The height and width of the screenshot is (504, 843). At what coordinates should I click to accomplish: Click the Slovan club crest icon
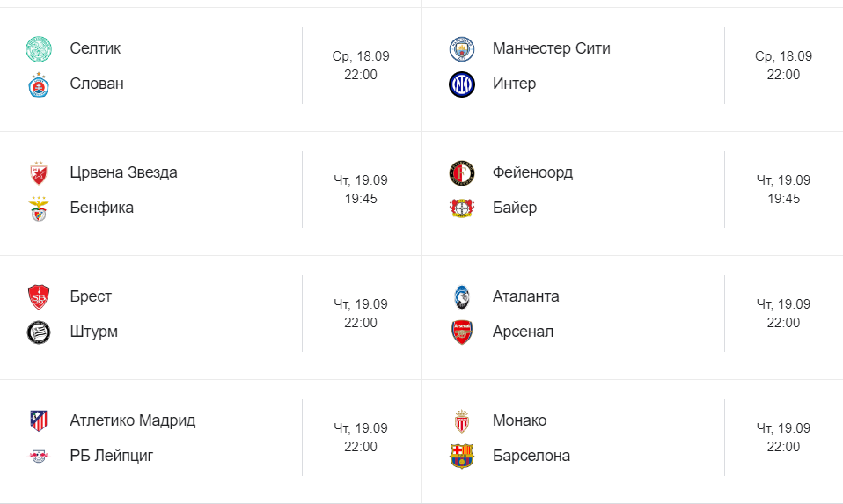[39, 84]
